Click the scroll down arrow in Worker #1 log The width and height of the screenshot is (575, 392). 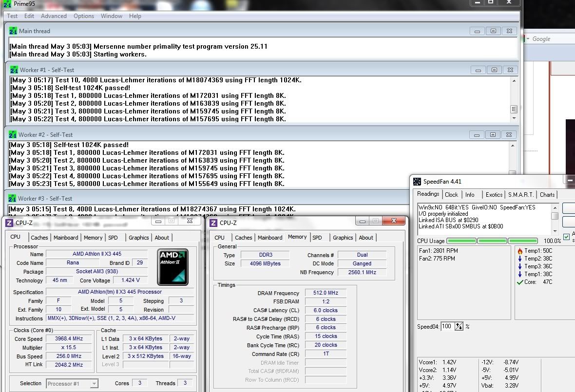[x=514, y=118]
